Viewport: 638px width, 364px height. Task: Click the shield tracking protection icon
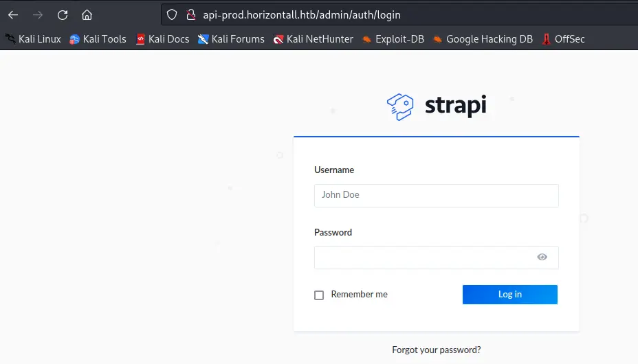pos(172,15)
